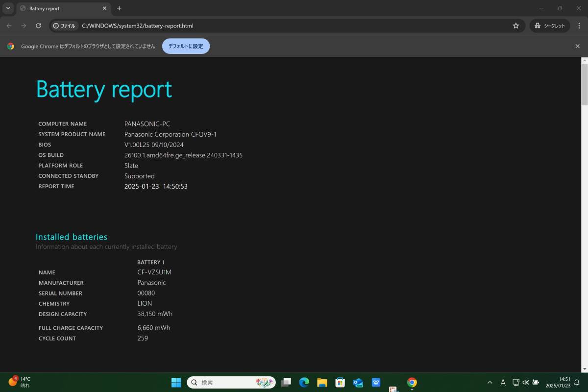This screenshot has width=588, height=392.
Task: Open the tab search dropdown arrow
Action: 8,8
